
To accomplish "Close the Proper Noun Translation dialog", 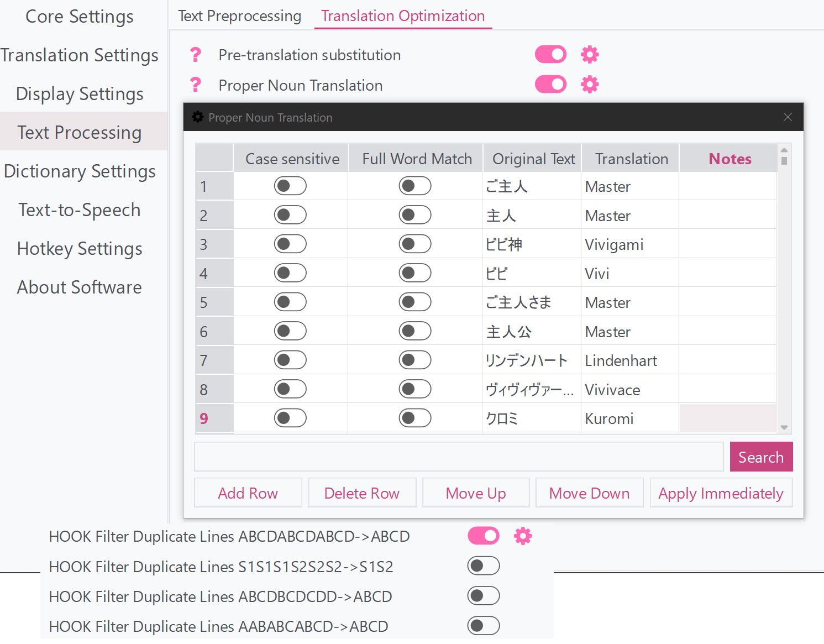I will coord(788,117).
